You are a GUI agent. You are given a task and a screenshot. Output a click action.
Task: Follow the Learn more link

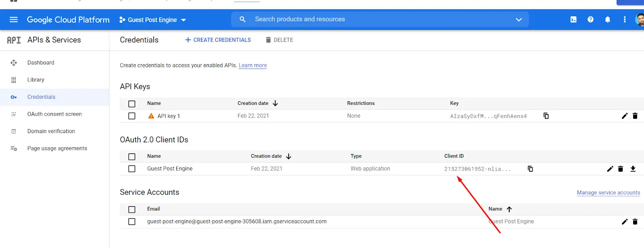(253, 65)
